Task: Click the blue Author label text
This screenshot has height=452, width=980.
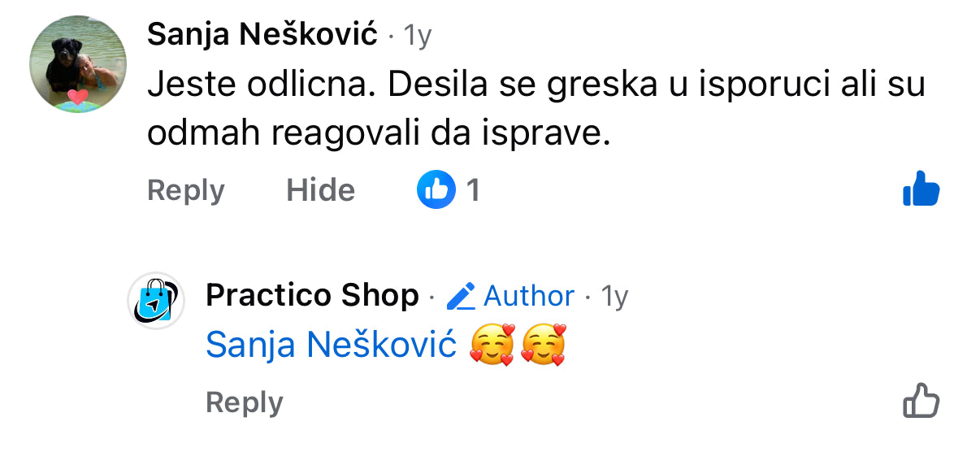Action: pos(529,297)
